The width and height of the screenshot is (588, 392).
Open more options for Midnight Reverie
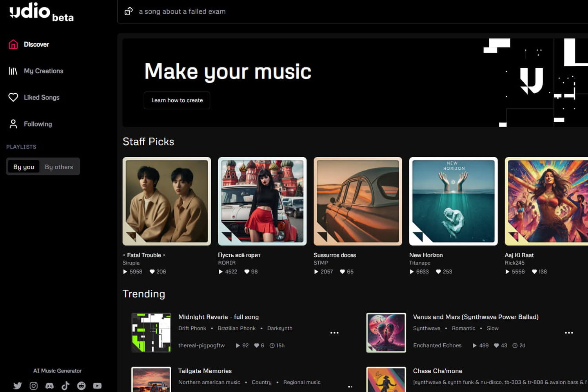[334, 333]
